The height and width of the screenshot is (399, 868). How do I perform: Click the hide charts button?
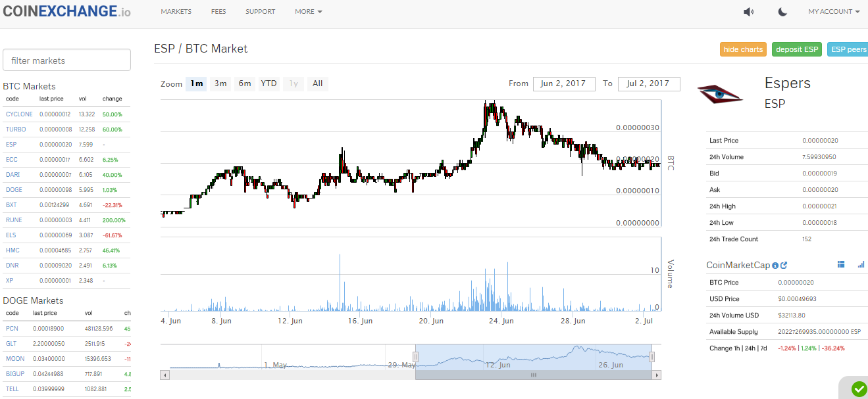743,49
